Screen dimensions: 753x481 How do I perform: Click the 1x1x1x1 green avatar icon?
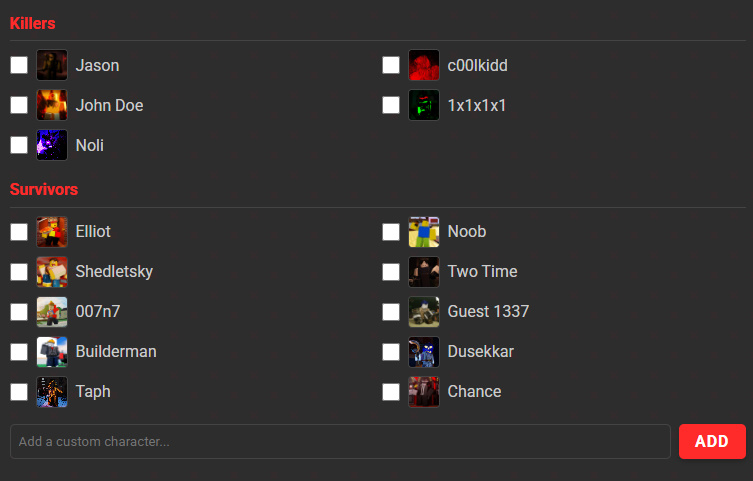click(424, 105)
